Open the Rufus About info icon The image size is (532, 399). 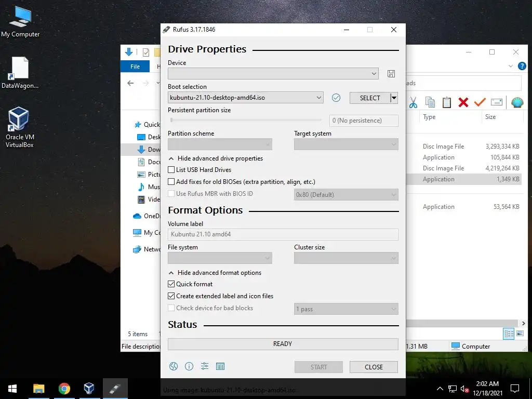(x=189, y=366)
